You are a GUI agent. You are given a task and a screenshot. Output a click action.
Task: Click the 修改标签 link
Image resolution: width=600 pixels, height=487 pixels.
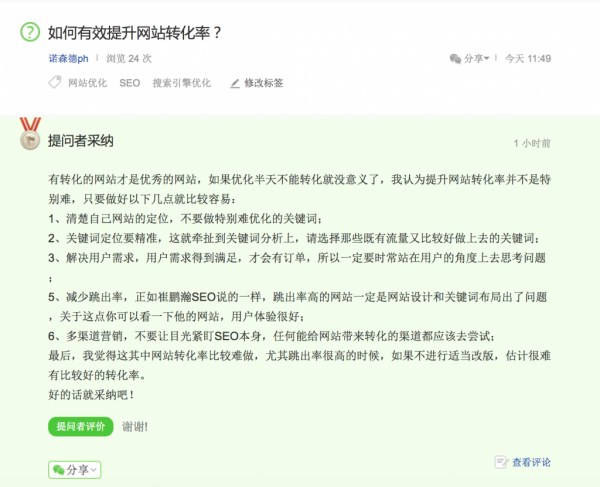[x=264, y=83]
